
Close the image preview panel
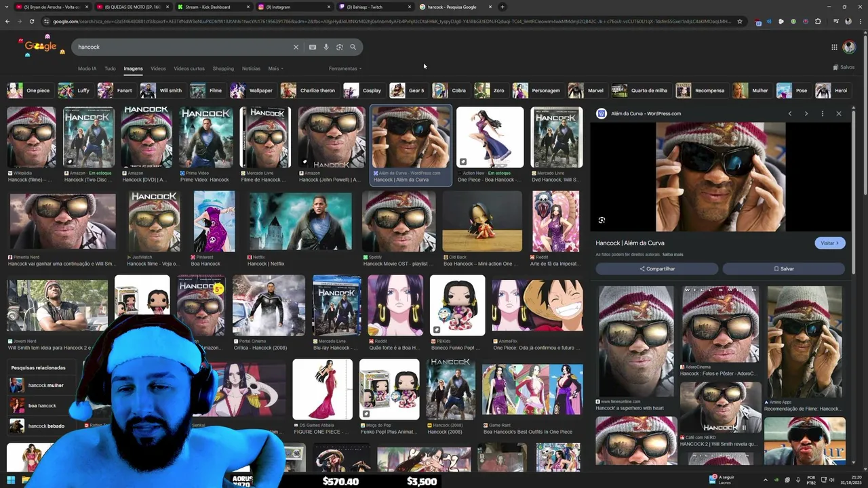[x=839, y=114]
